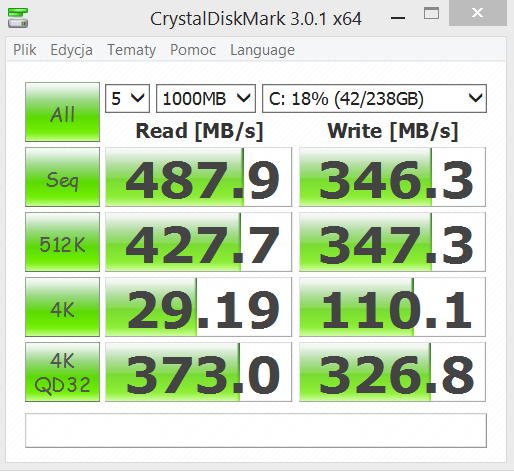Open the Edycja menu
514x472 pixels.
point(71,50)
